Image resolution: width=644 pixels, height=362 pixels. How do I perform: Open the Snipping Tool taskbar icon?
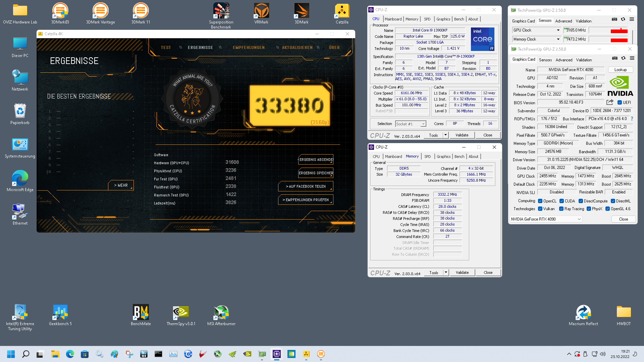(129, 354)
